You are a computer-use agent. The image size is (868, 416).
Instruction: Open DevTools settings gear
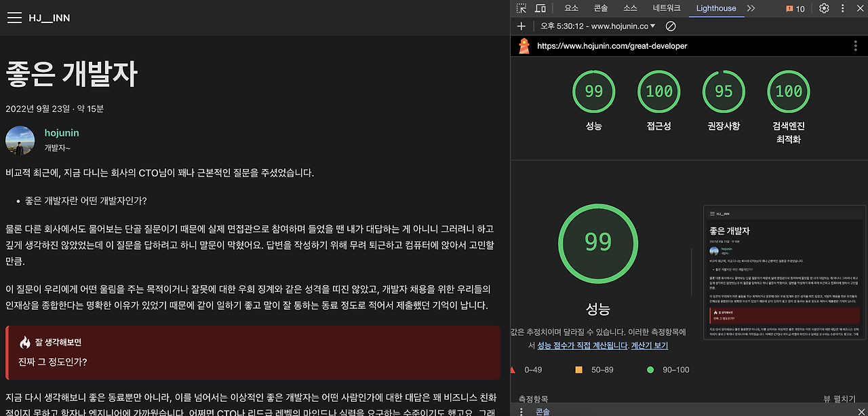(824, 8)
